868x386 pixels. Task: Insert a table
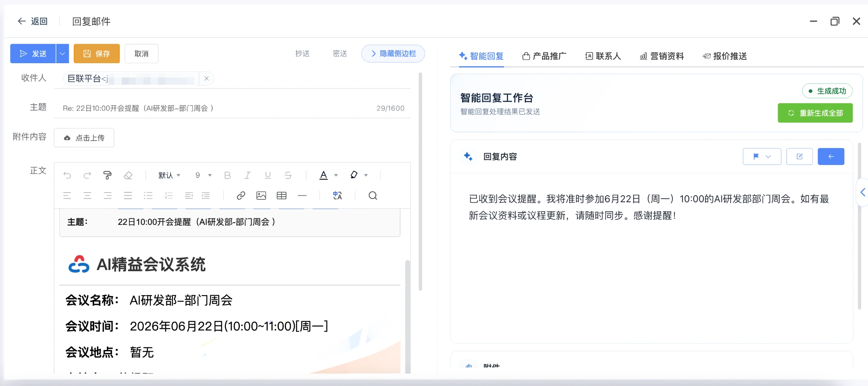[281, 196]
